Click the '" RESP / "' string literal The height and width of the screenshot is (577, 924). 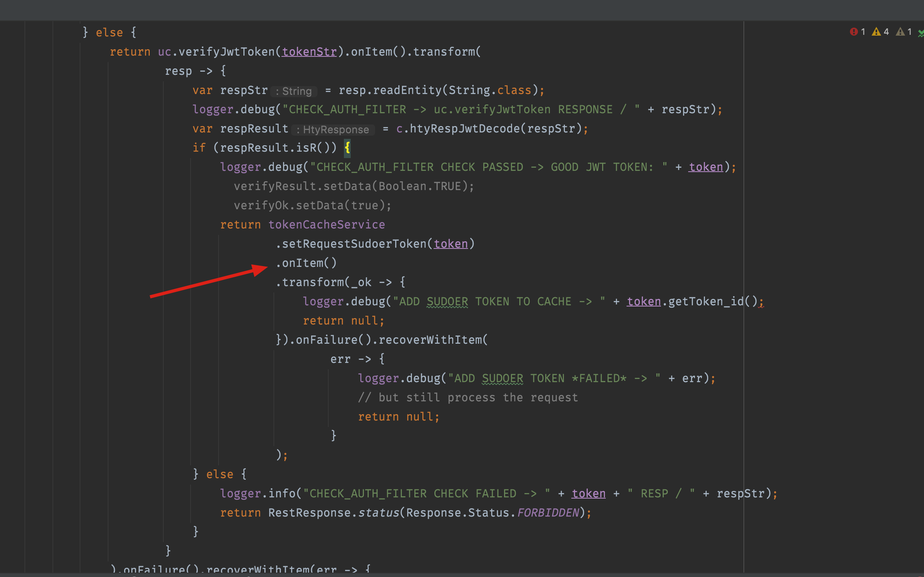(661, 494)
